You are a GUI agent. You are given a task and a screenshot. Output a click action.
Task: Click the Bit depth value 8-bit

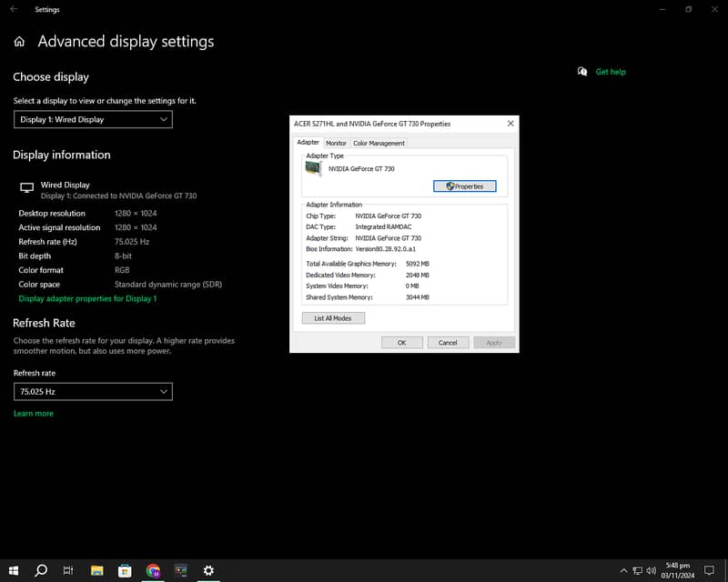[x=123, y=256]
